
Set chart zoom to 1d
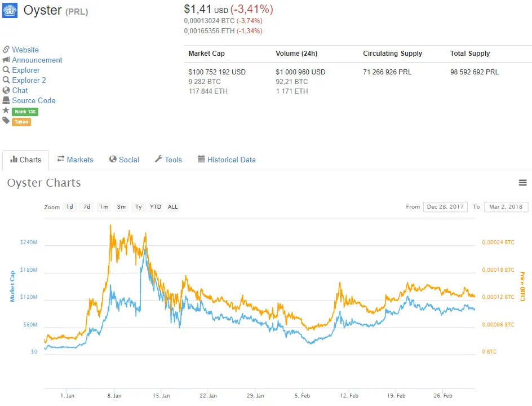coord(69,207)
